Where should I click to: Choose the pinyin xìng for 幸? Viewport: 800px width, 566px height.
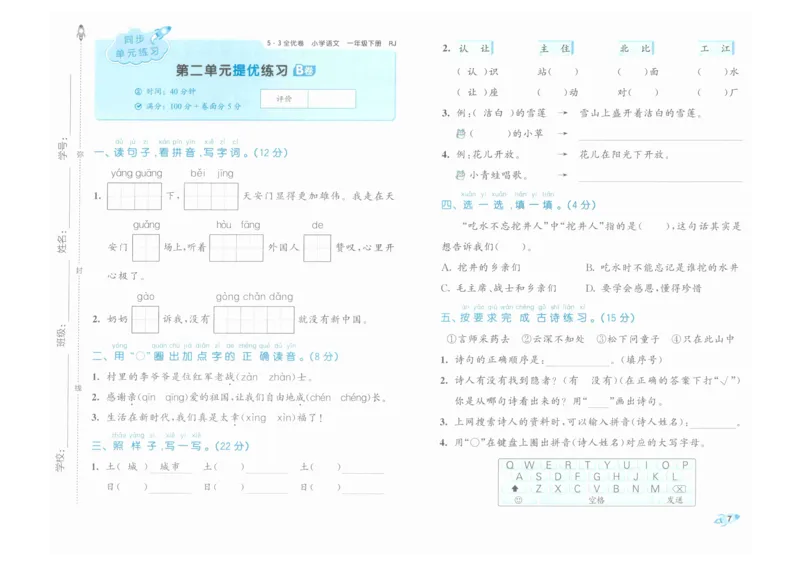(256, 418)
